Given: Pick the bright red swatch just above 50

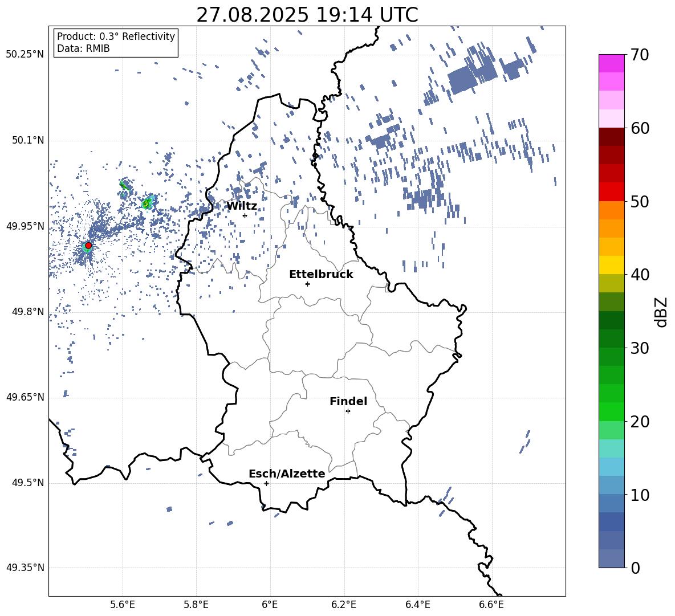Looking at the screenshot, I should tap(611, 192).
